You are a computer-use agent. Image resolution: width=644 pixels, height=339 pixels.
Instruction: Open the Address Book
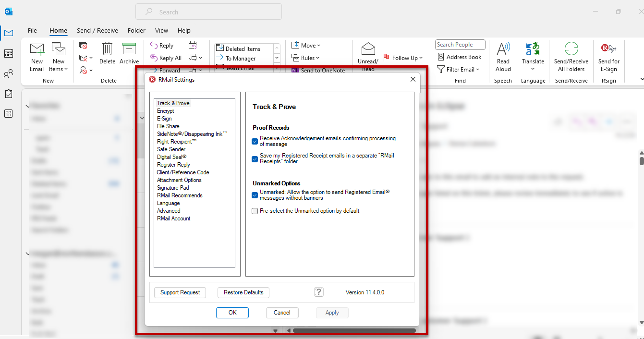click(x=459, y=57)
